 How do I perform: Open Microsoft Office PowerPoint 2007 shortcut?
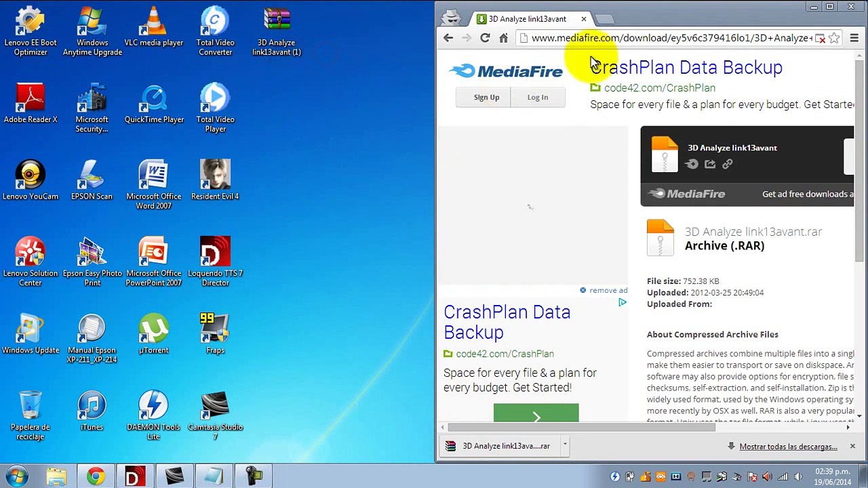[x=154, y=262]
